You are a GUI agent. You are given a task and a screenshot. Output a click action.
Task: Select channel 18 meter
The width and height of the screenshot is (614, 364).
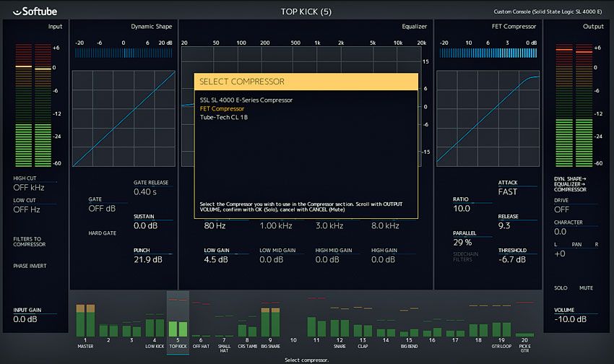478,329
